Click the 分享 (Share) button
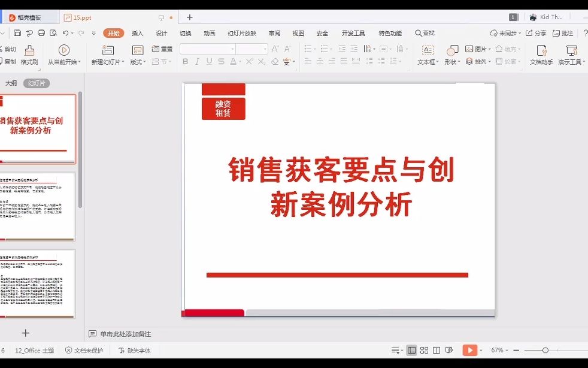Image resolution: width=588 pixels, height=368 pixels. click(535, 33)
